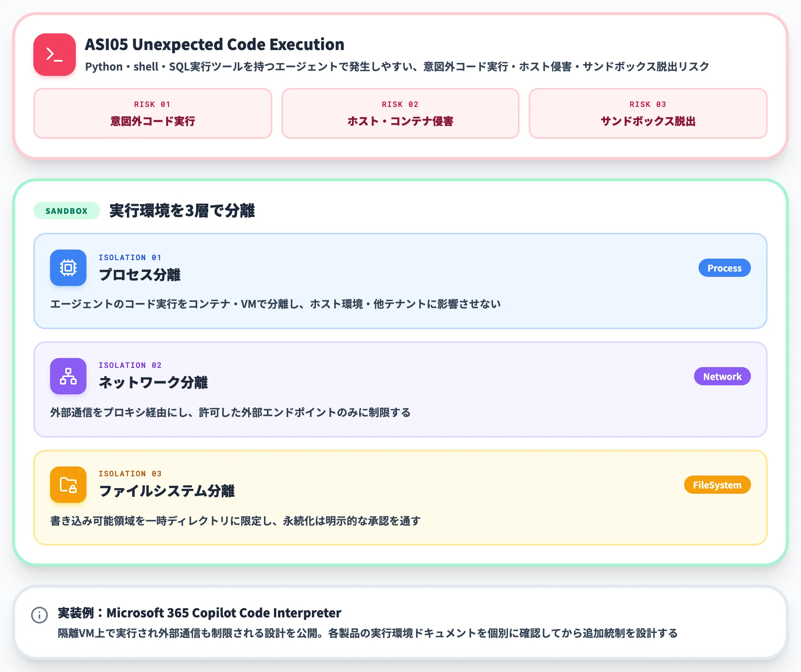Select the RISK 03 サンドボックス脱出 card
This screenshot has height=672, width=801.
[x=648, y=113]
